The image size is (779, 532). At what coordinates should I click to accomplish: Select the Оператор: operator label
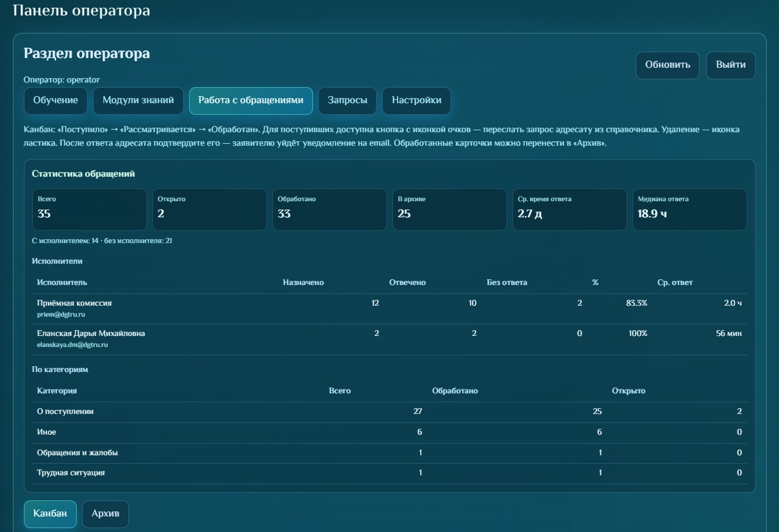pyautogui.click(x=62, y=79)
